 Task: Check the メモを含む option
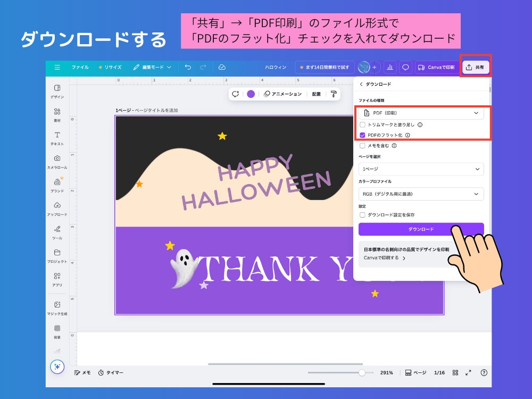tap(363, 145)
